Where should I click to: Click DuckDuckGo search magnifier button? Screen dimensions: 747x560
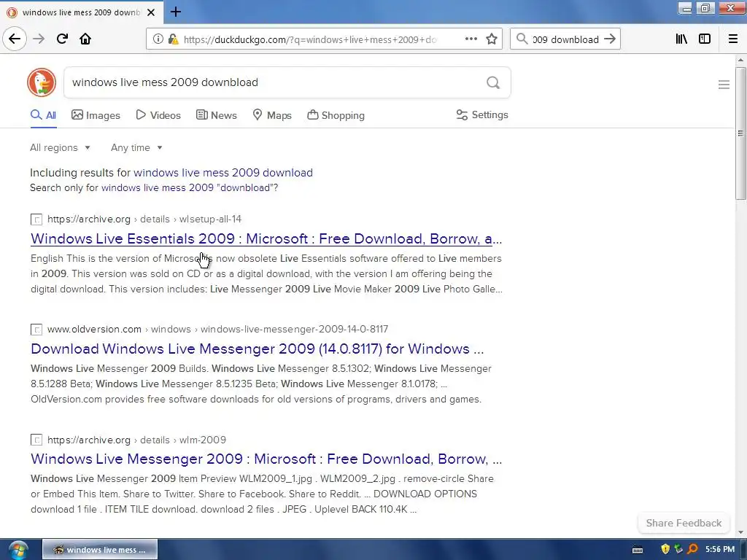coord(493,83)
